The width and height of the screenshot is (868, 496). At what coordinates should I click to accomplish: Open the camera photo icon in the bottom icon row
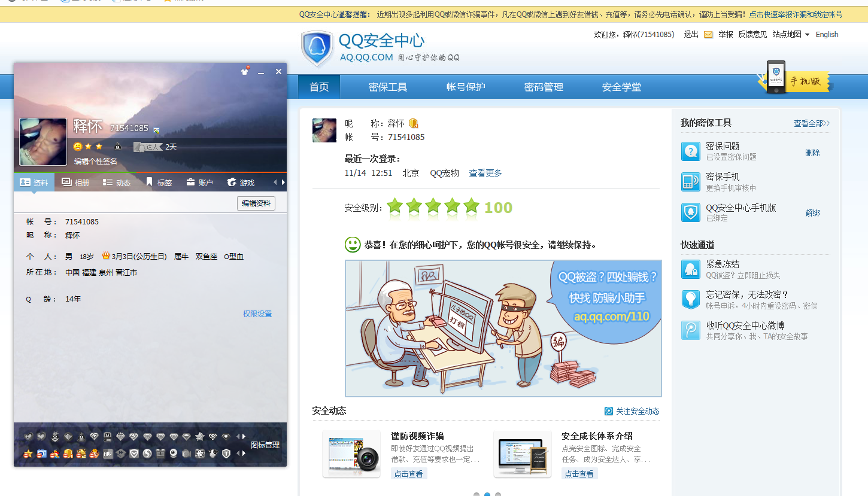click(x=42, y=454)
